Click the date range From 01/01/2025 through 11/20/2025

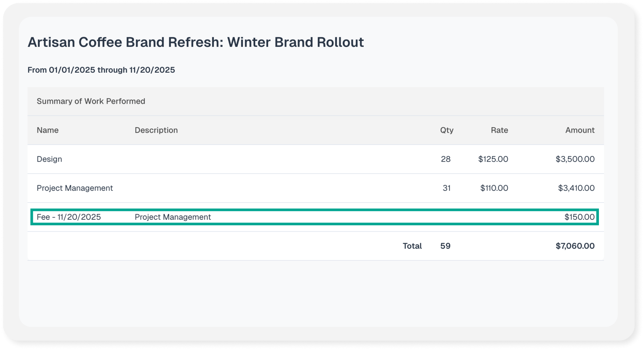tap(101, 70)
